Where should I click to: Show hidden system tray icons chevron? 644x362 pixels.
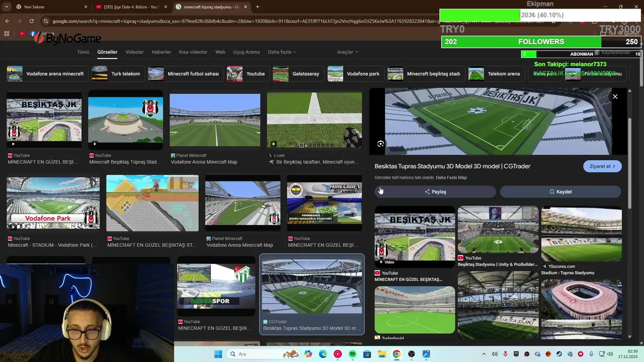pyautogui.click(x=484, y=354)
